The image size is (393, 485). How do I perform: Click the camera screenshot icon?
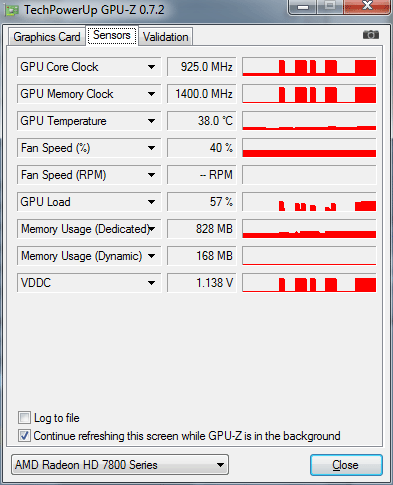(371, 35)
